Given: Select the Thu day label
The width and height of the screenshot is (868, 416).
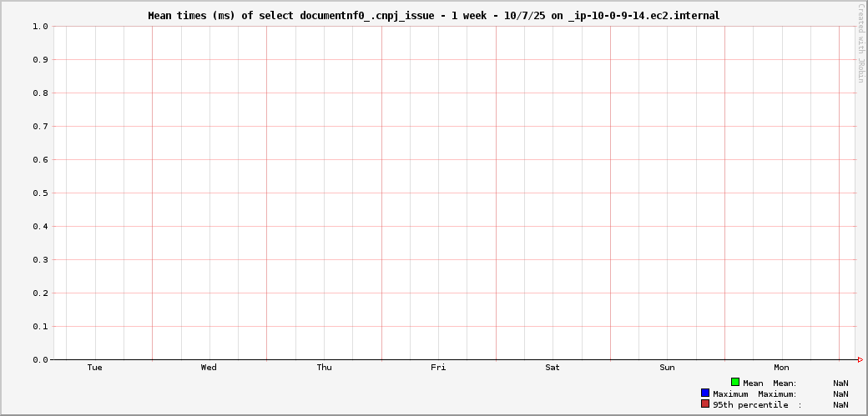Looking at the screenshot, I should 324,368.
